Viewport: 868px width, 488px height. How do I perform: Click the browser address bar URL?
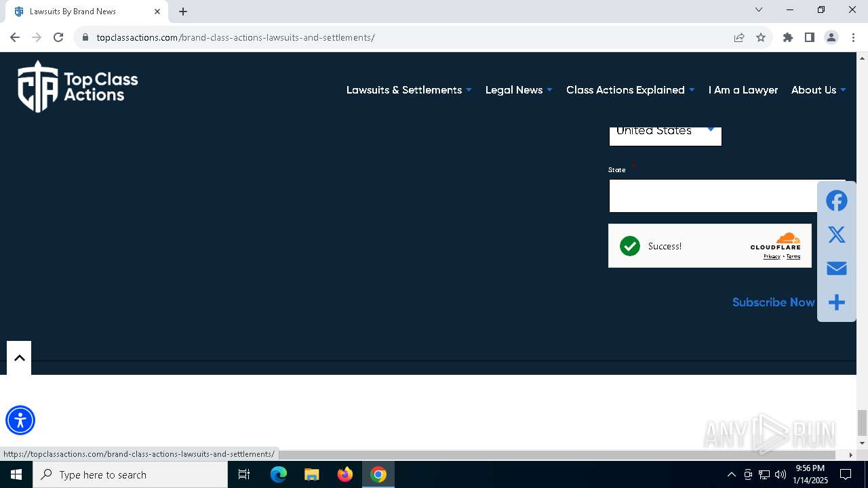(235, 37)
